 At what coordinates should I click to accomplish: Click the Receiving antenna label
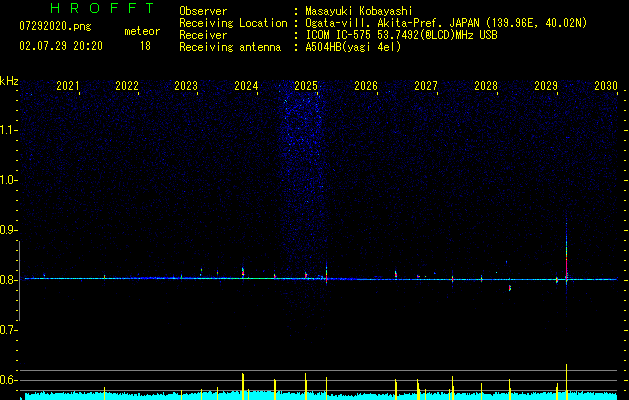click(230, 47)
